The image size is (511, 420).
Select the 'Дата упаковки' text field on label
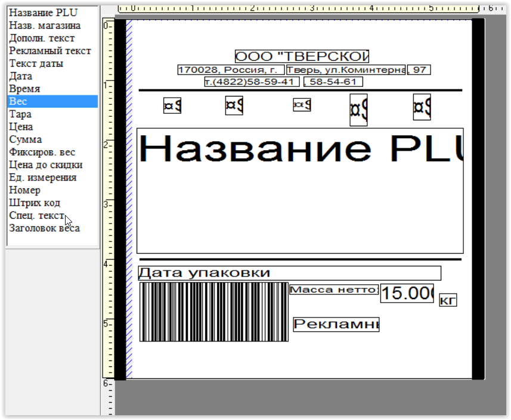pyautogui.click(x=289, y=273)
